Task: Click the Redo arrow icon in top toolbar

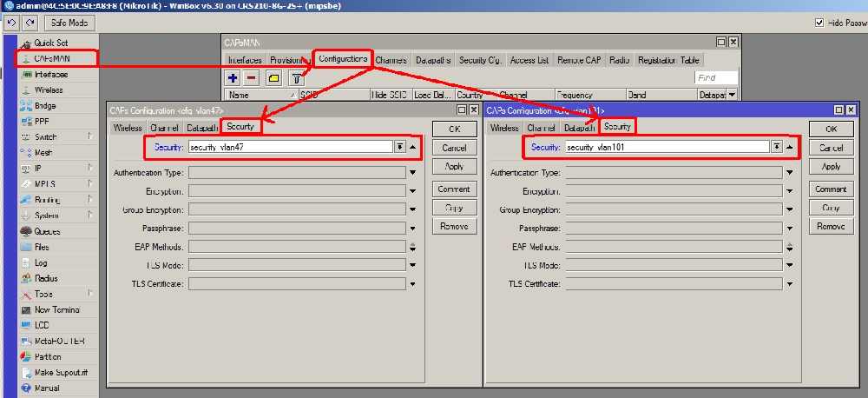Action: [30, 23]
